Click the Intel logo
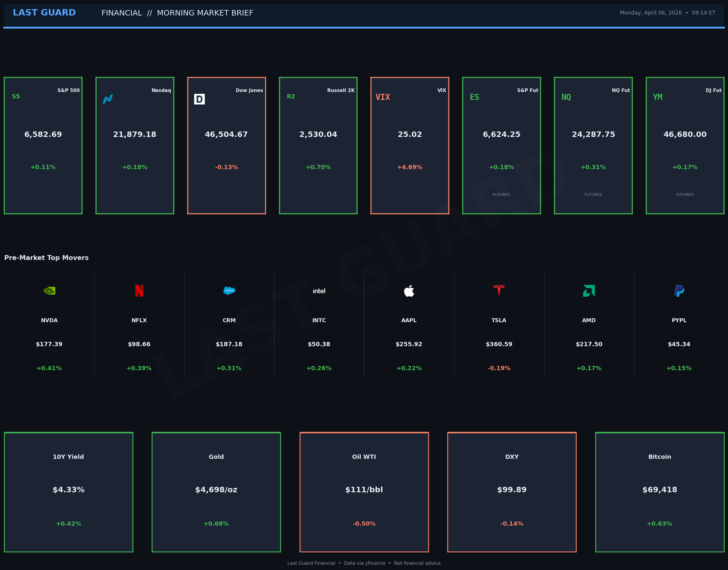Viewport: 728px width, 570px height. click(x=319, y=291)
